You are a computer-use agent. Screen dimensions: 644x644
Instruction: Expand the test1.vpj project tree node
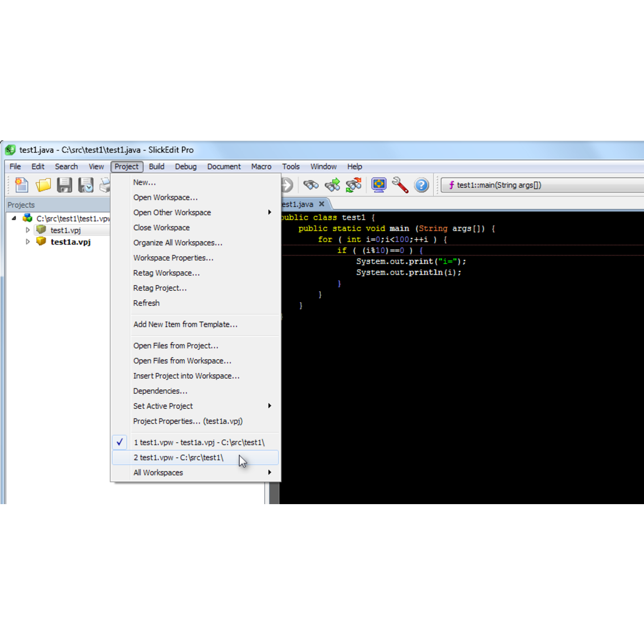click(x=28, y=230)
